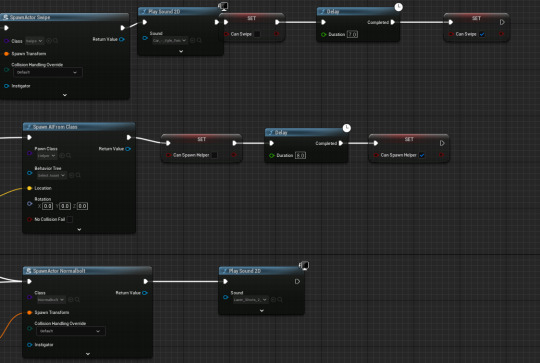Open the Pawn Class dropdown

46,156
